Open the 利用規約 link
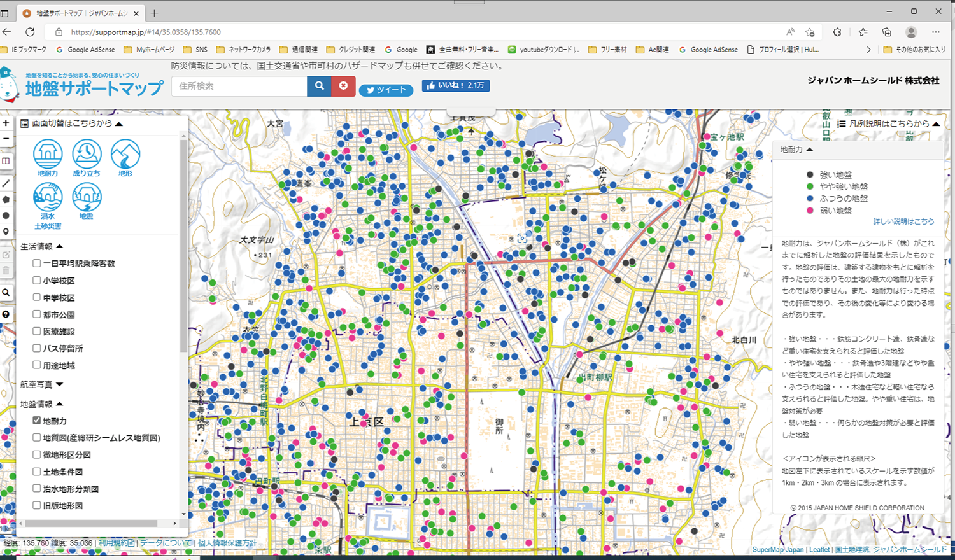 (117, 543)
